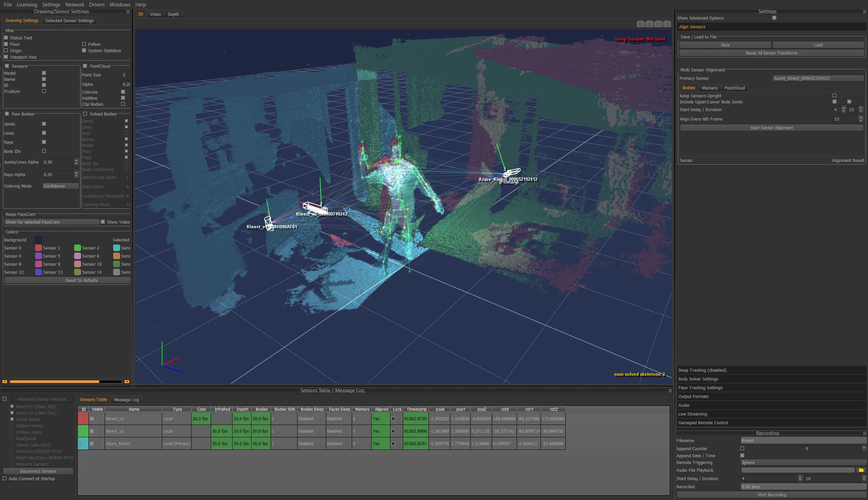Open the File menu
This screenshot has width=868, height=500.
tap(7, 4)
